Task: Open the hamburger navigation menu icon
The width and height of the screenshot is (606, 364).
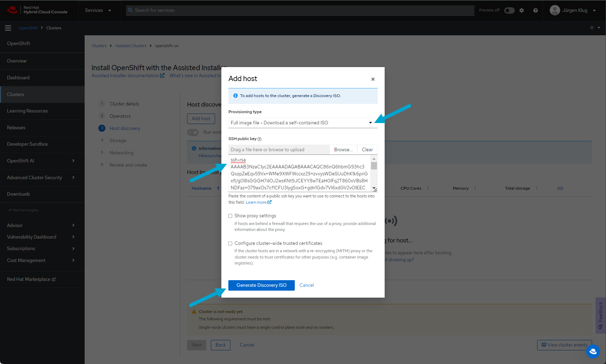Action: (8, 28)
